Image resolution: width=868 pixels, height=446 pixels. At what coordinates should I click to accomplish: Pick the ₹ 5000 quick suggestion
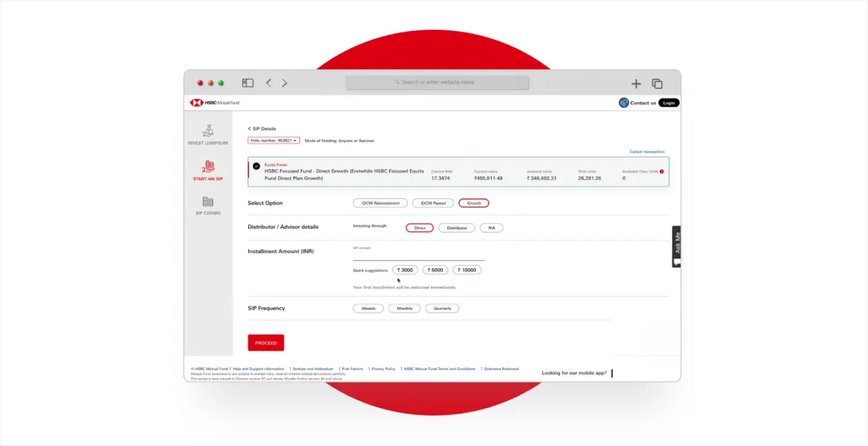(435, 270)
